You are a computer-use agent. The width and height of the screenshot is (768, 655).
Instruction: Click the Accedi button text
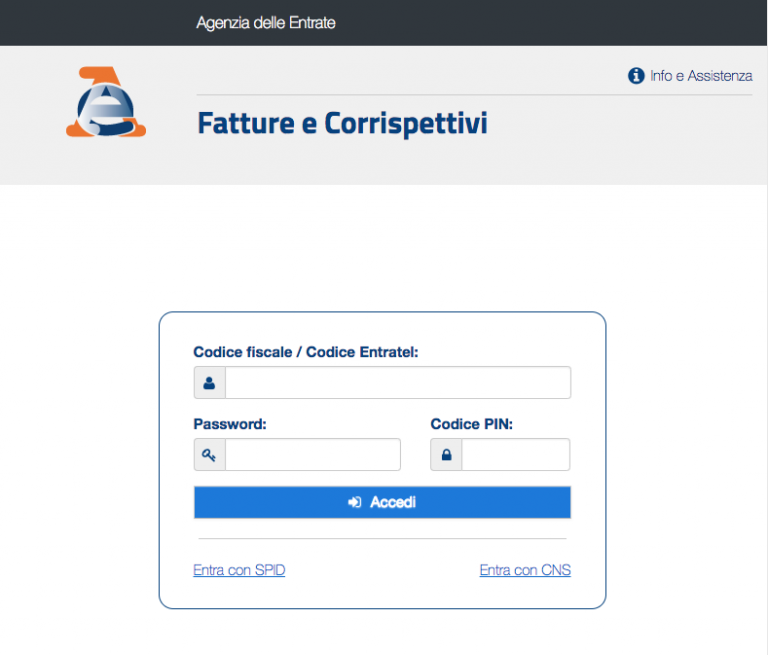[x=393, y=502]
